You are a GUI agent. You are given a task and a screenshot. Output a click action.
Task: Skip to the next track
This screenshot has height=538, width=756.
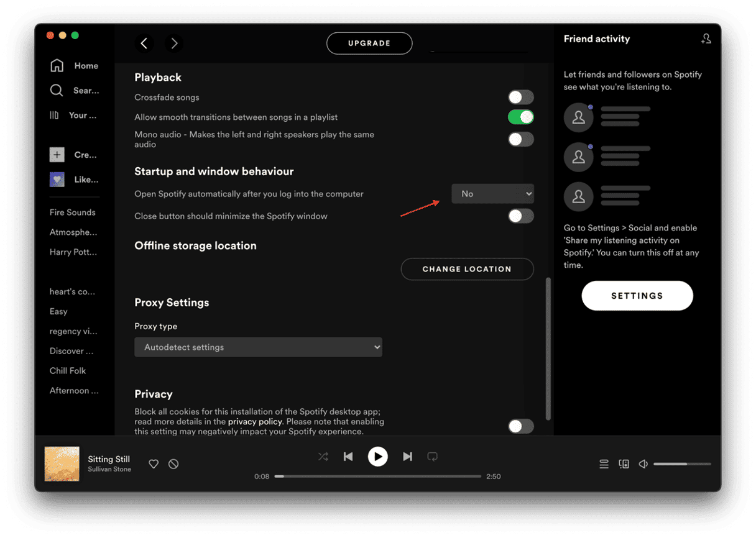407,457
